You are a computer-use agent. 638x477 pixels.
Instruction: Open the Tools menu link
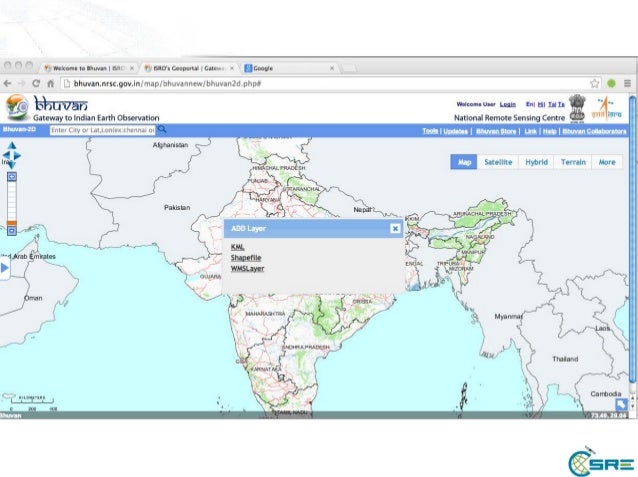click(430, 131)
